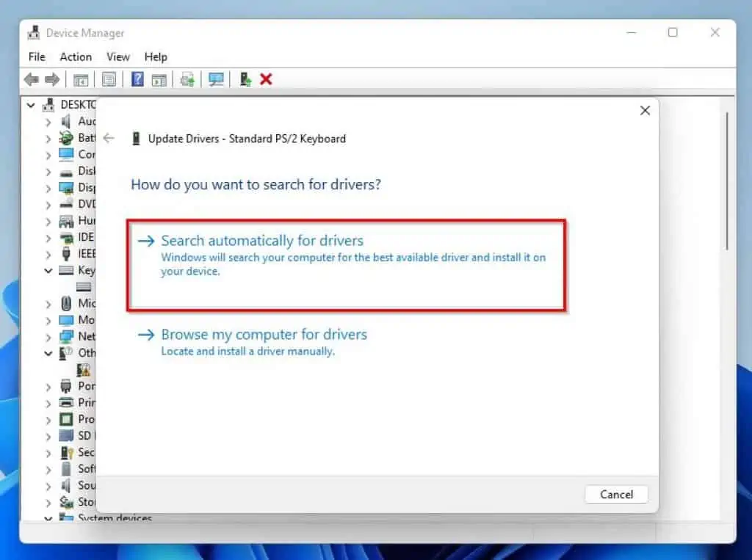Choose Browse my computer for drivers
Viewport: 752px width, 560px height.
(x=253, y=342)
